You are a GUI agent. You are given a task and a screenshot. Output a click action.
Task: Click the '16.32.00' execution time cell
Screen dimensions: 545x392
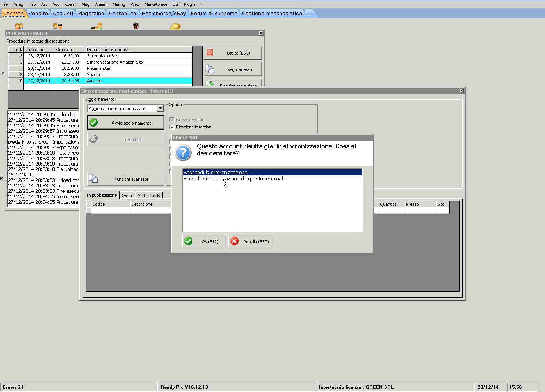[70, 56]
